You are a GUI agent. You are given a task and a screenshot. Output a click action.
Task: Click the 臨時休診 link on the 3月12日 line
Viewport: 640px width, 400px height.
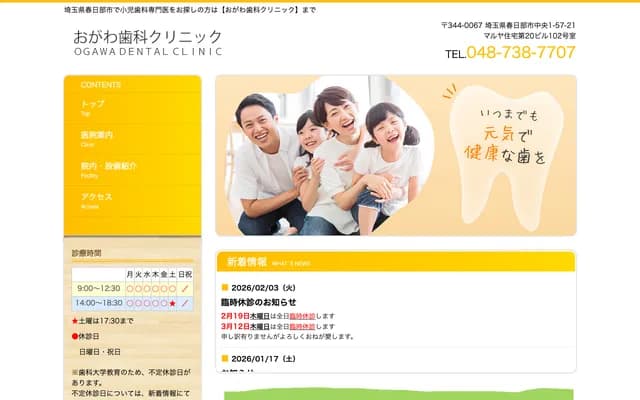(x=302, y=327)
